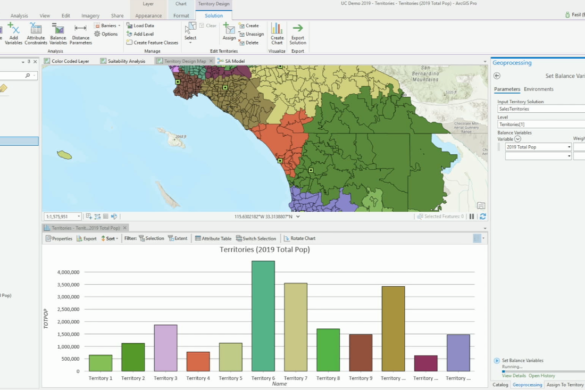The height and width of the screenshot is (390, 585).
Task: Open the Barriers dropdown
Action: click(x=107, y=25)
